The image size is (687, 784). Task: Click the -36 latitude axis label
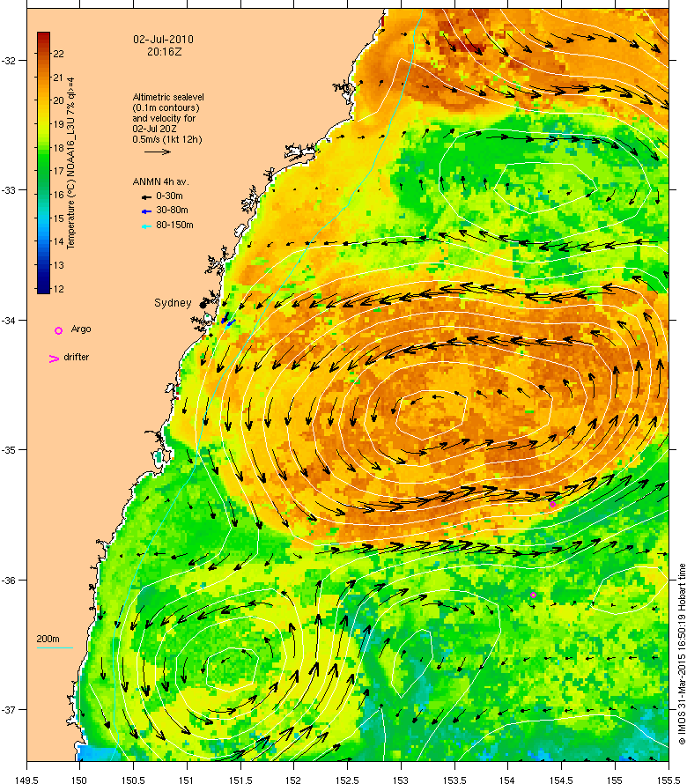pyautogui.click(x=9, y=580)
